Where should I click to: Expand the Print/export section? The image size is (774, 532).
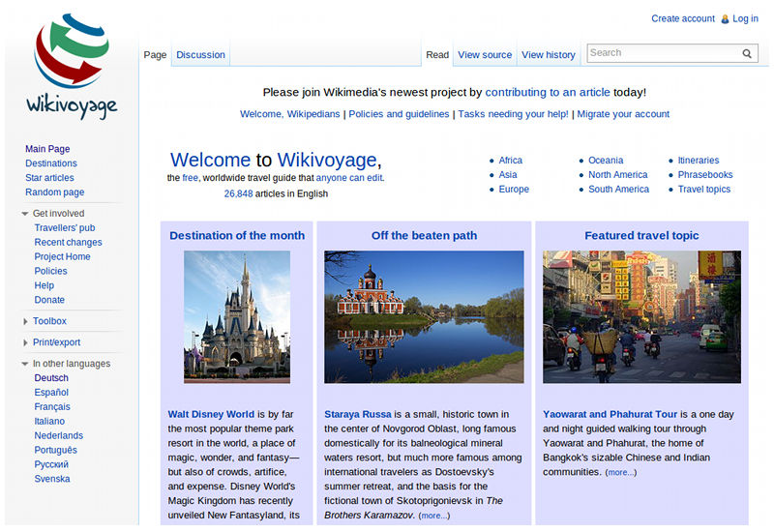click(x=25, y=342)
